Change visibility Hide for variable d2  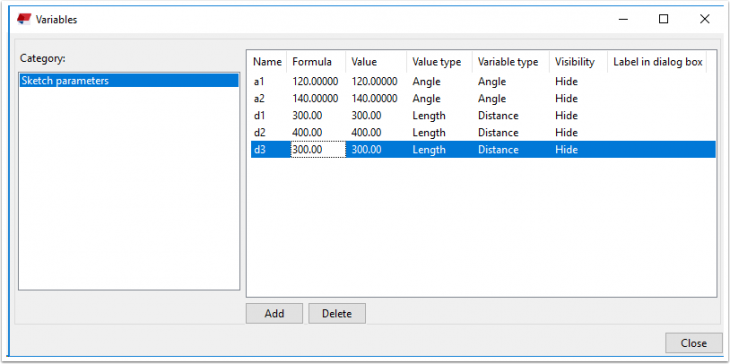click(566, 133)
